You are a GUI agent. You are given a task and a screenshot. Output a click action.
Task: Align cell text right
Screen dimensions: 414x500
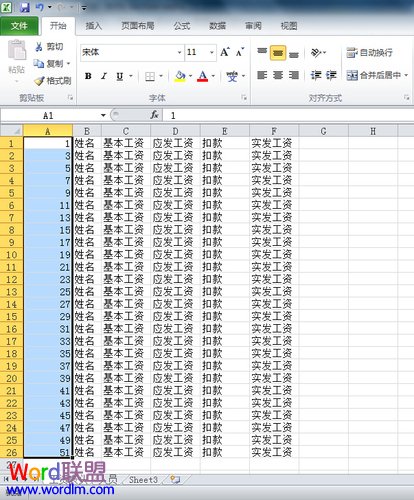[x=294, y=76]
